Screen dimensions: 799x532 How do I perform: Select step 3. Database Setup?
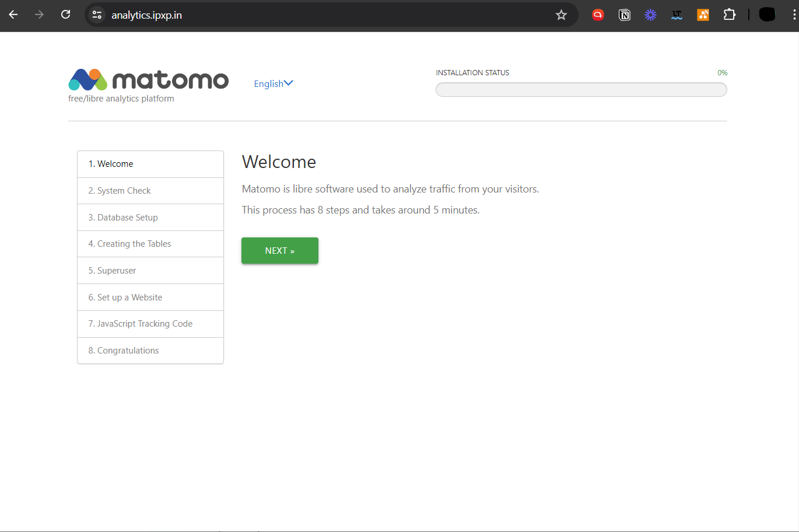click(150, 218)
